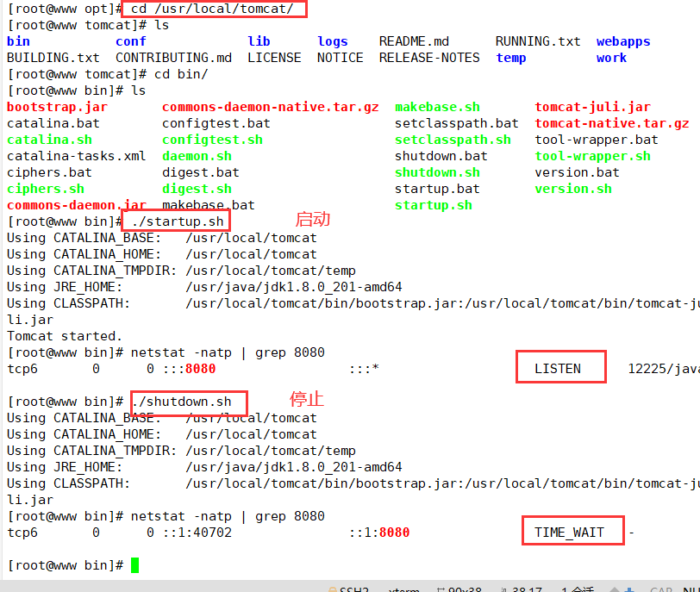Click green shutdown.sh in the bin listing

(x=438, y=172)
